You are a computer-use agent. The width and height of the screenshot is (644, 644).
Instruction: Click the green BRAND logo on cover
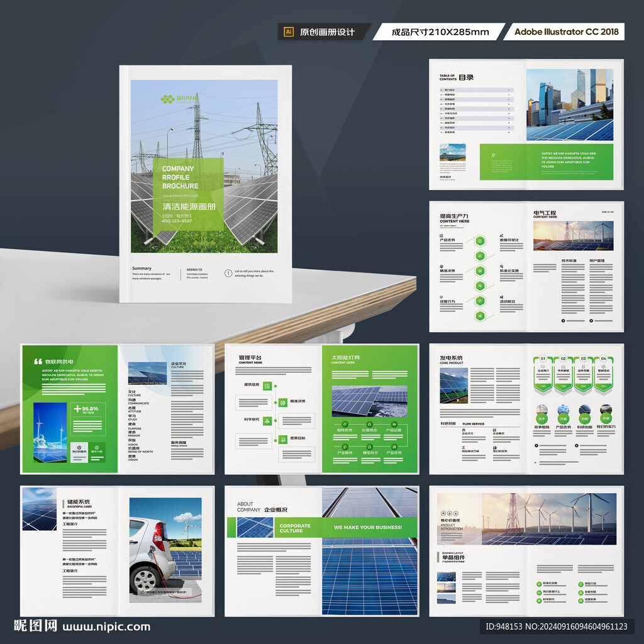click(x=179, y=99)
